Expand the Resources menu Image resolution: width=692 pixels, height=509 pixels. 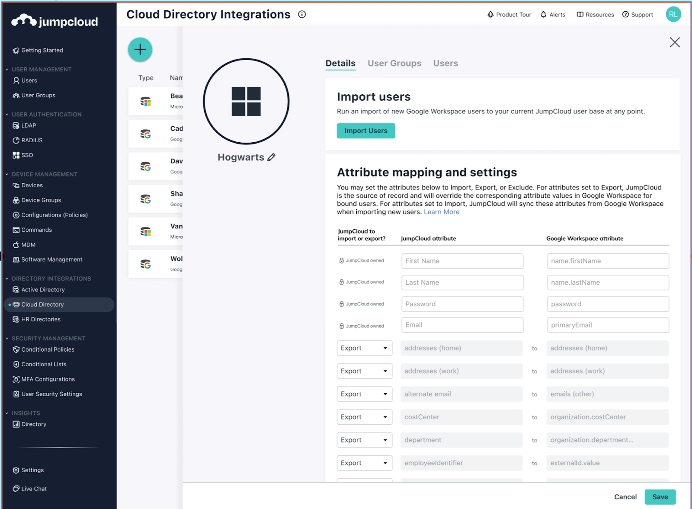(596, 15)
